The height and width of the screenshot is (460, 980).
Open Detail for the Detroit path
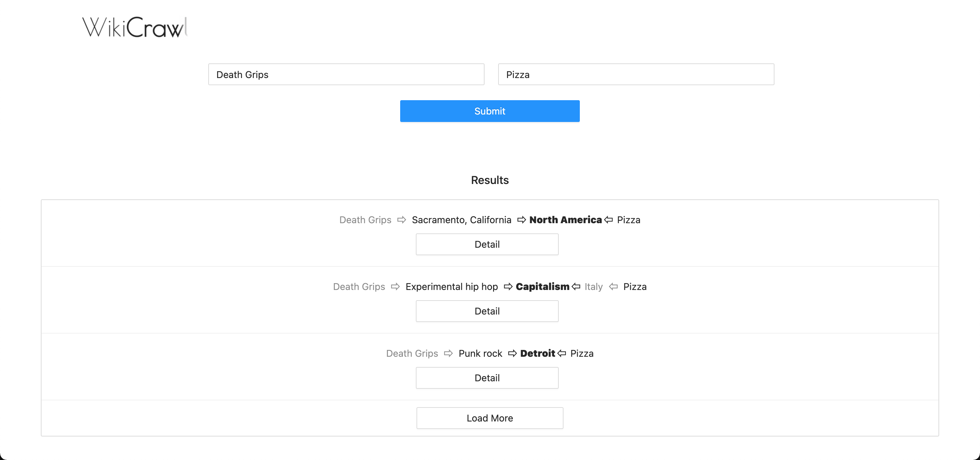pos(487,377)
